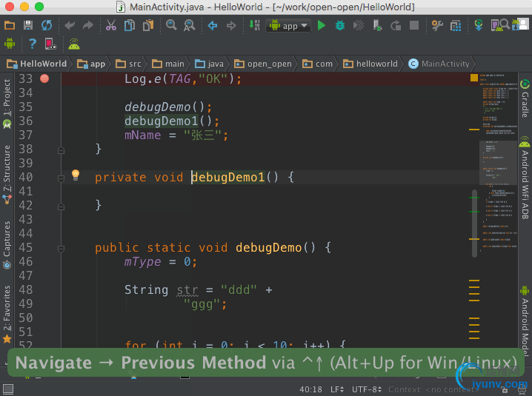Navigate forward with the right arrow
This screenshot has height=396, width=532.
231,25
